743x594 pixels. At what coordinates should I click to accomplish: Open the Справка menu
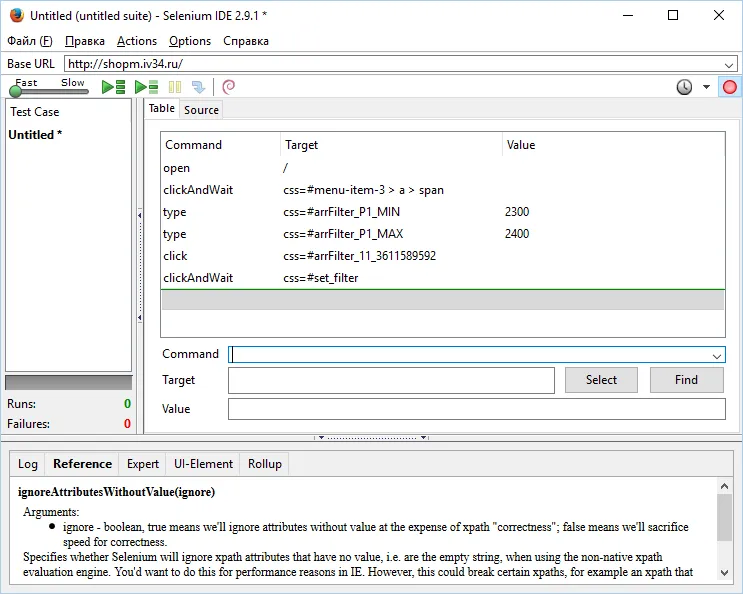point(246,41)
